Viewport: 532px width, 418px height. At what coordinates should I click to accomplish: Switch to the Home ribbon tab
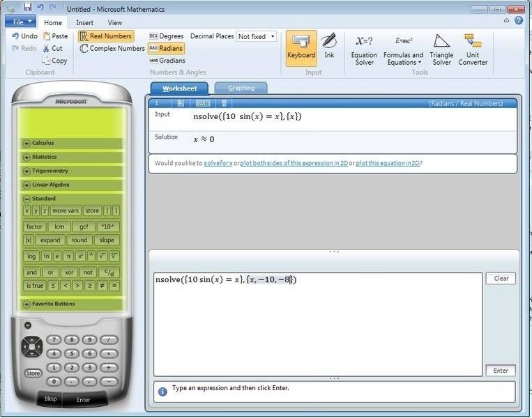53,22
